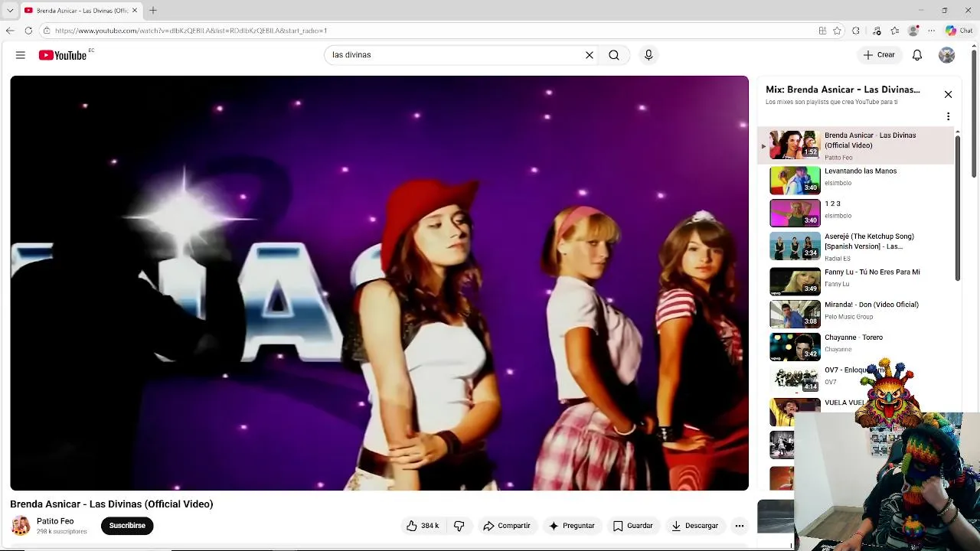Click the 298 k suscriptores text
The width and height of the screenshot is (980, 551).
pyautogui.click(x=62, y=532)
